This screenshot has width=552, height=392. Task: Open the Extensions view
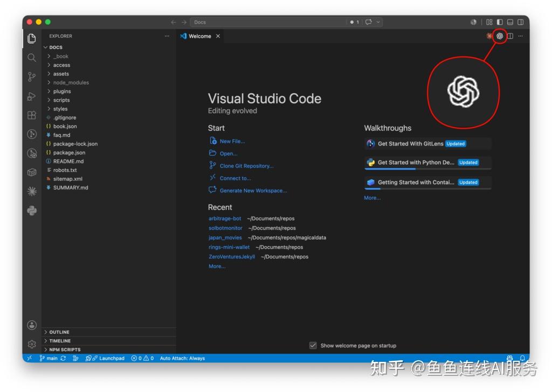(32, 115)
